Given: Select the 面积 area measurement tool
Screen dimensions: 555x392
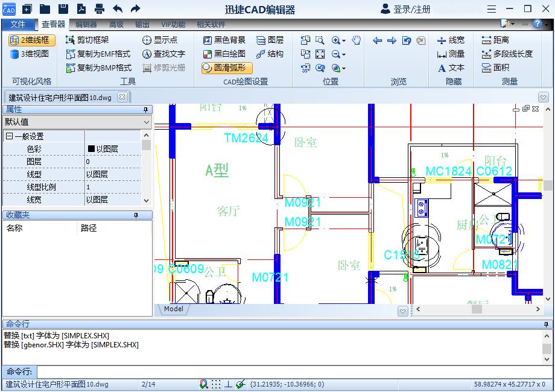Looking at the screenshot, I should click(495, 68).
